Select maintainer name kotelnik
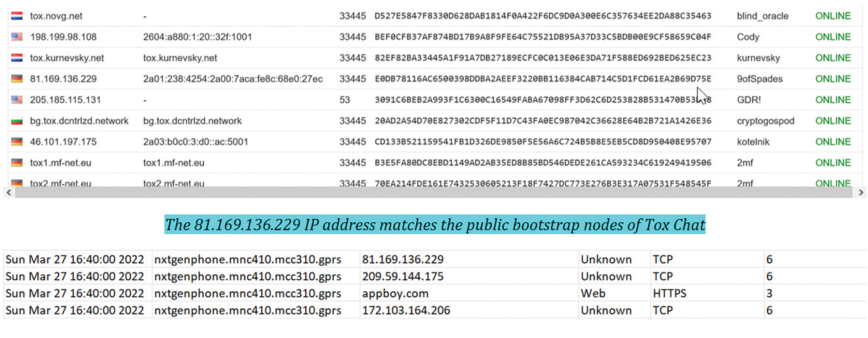Viewport: 868px width, 338px height. coord(753,141)
